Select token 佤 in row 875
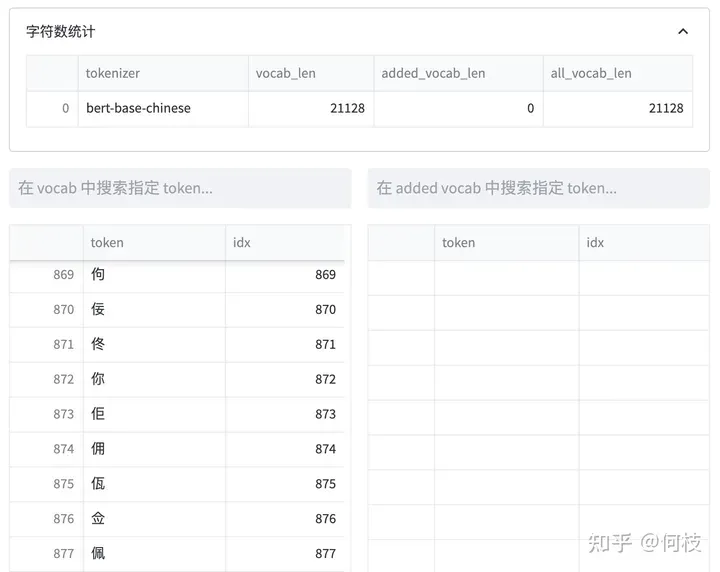Screen dimensions: 720x572 pos(154,484)
